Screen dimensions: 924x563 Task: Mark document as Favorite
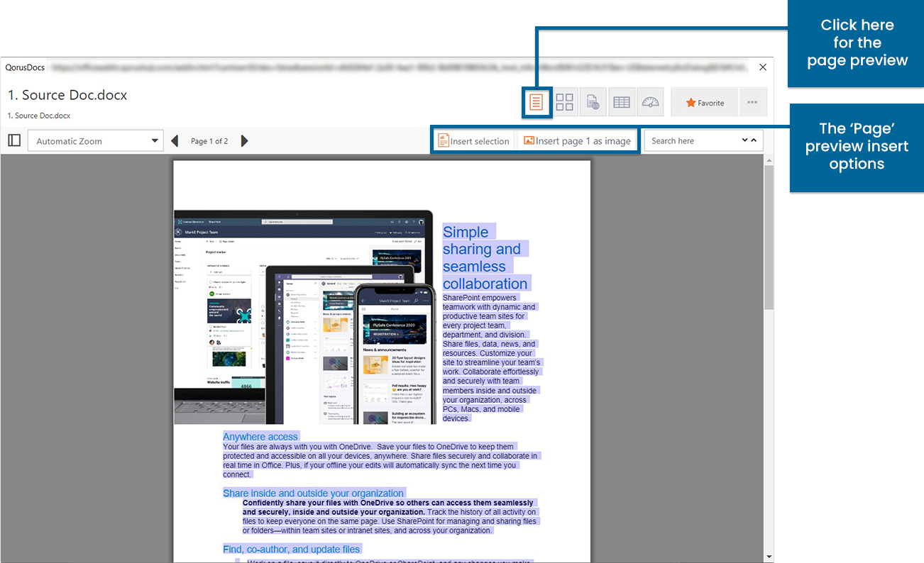705,103
